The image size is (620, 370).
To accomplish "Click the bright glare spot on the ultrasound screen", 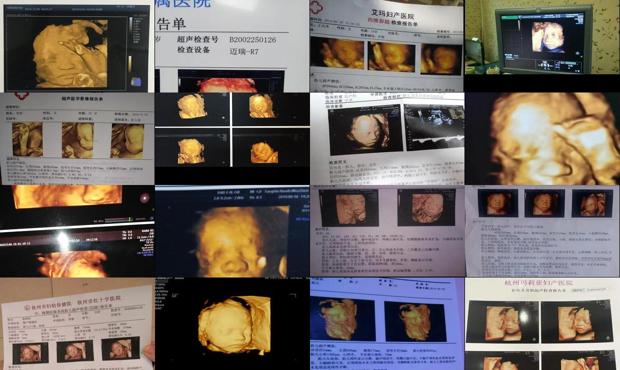I will click(62, 240).
